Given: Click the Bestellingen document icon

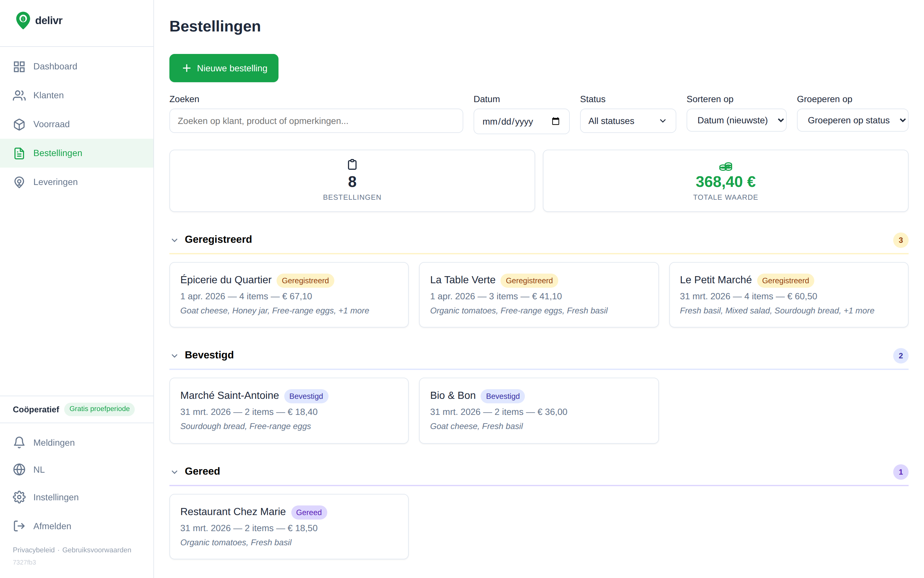Looking at the screenshot, I should [x=19, y=153].
